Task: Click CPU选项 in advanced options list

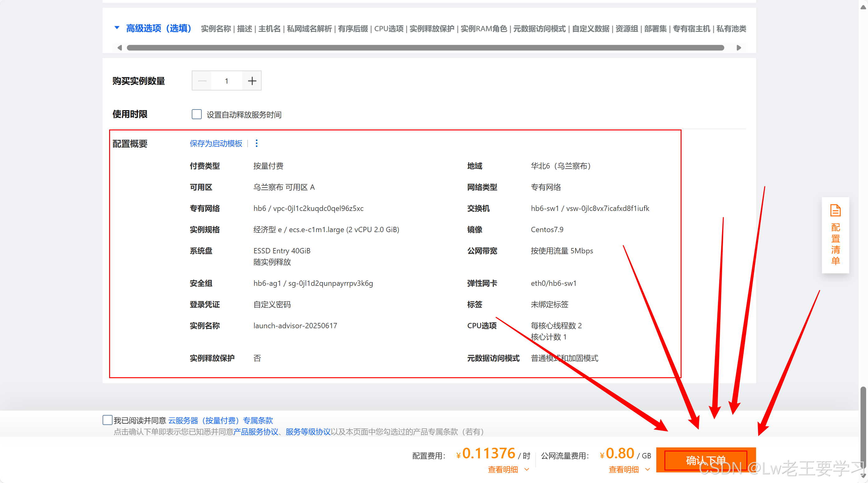Action: pos(389,29)
